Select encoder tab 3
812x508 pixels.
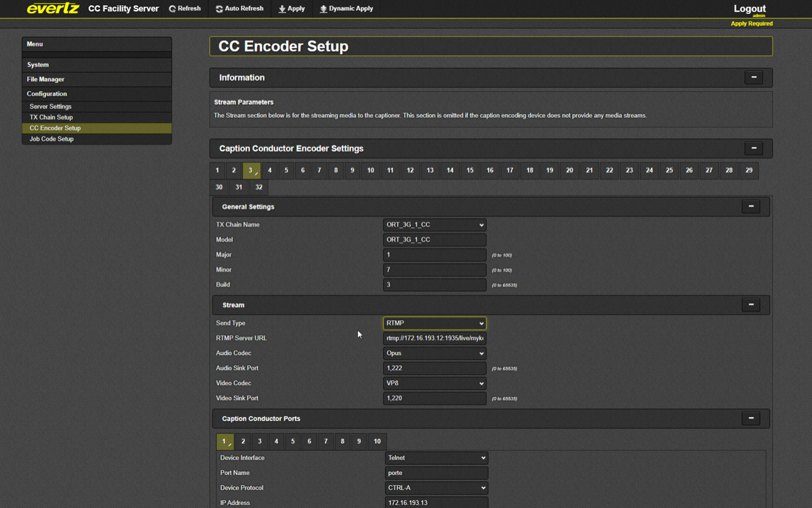click(x=251, y=170)
